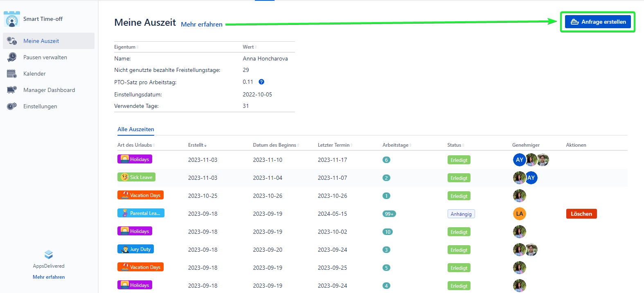
Task: Sort by Status column header
Action: pyautogui.click(x=455, y=145)
